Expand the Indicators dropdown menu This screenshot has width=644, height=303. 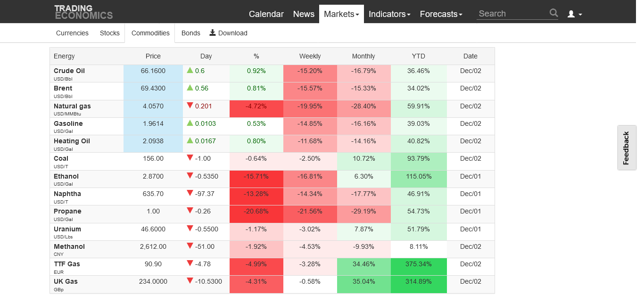click(389, 14)
